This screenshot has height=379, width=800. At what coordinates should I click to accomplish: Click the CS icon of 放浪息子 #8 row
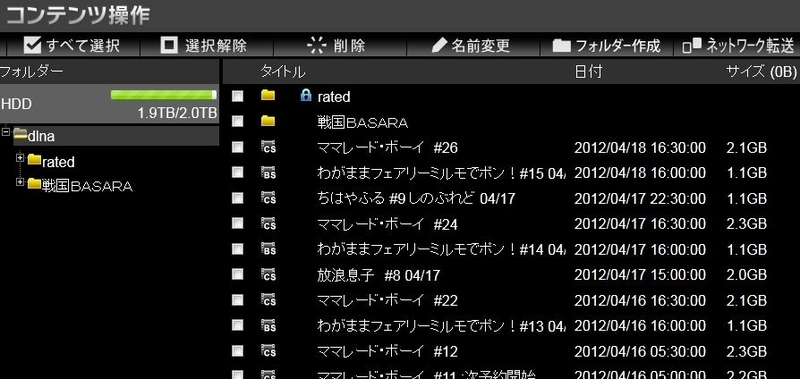[268, 274]
